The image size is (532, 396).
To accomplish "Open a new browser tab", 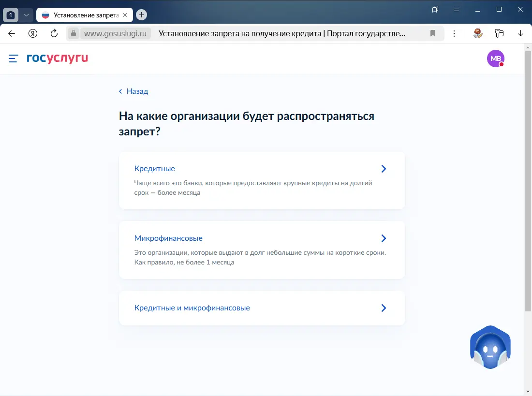I will pyautogui.click(x=142, y=15).
